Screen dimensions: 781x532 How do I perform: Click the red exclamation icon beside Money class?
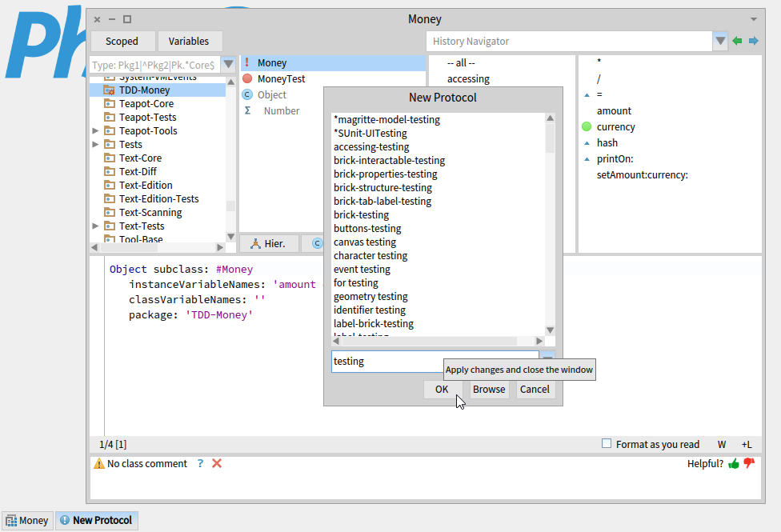point(247,62)
